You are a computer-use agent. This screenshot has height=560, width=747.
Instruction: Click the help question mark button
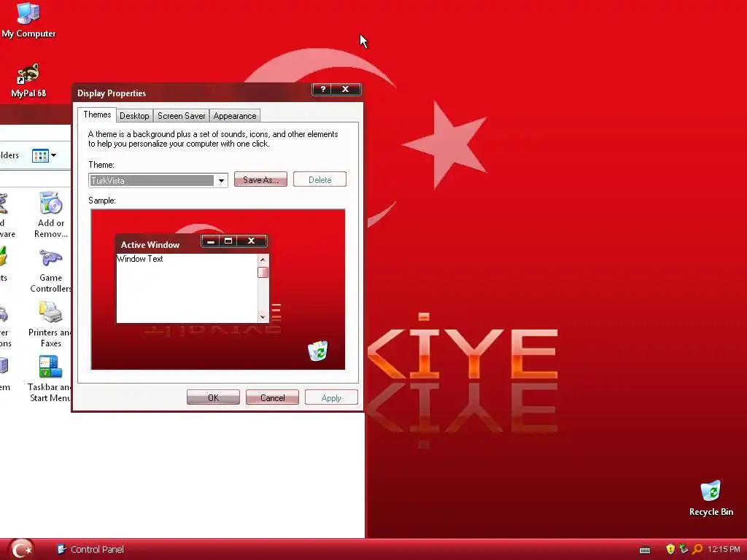click(x=323, y=89)
